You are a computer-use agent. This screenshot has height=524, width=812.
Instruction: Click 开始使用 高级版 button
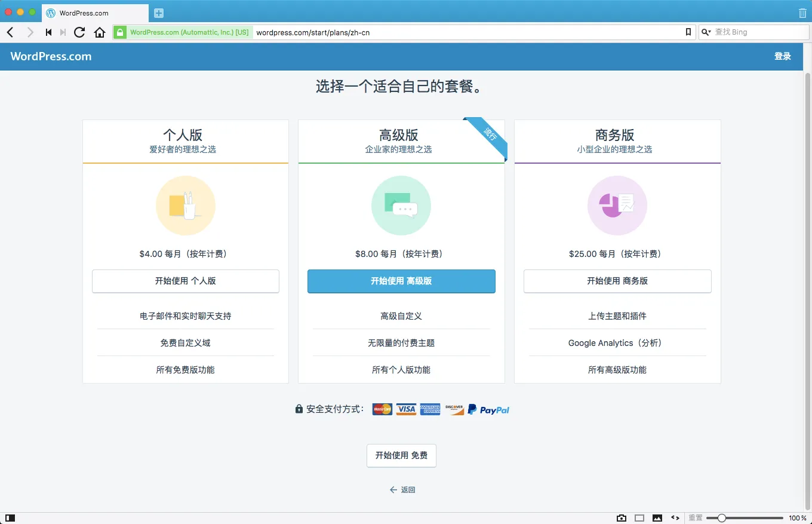pyautogui.click(x=401, y=281)
